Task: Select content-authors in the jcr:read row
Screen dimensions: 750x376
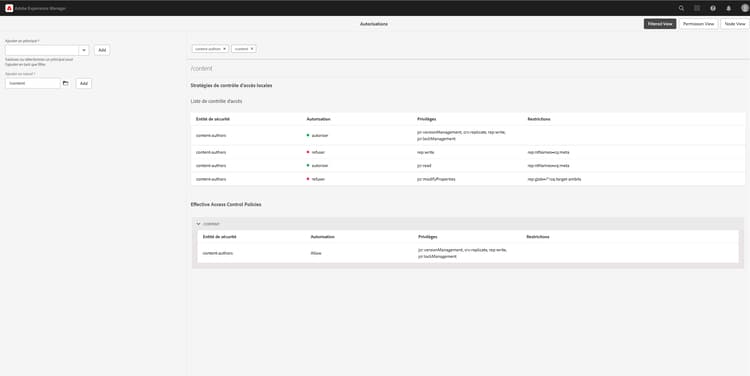Action: click(x=211, y=166)
